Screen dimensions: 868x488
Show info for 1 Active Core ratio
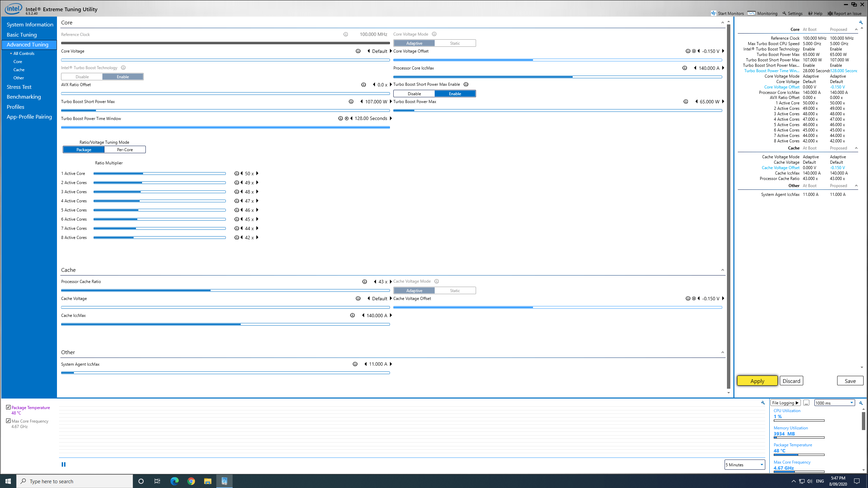coord(236,174)
